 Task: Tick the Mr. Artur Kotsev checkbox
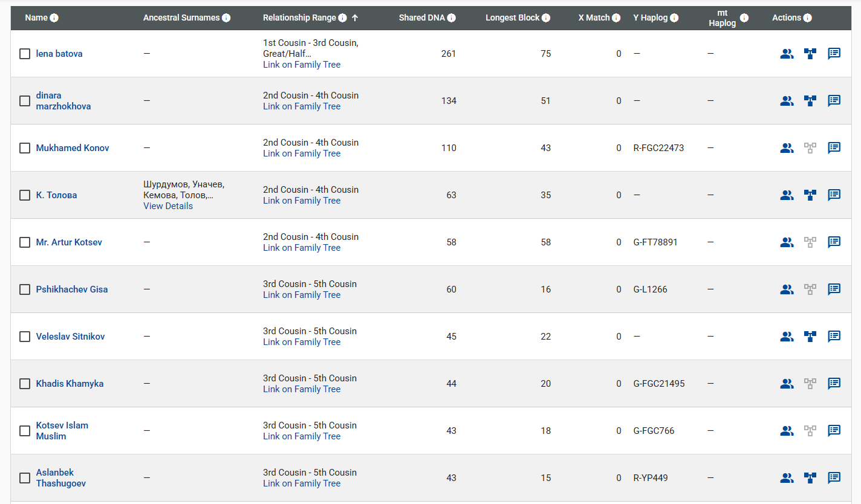tap(25, 242)
